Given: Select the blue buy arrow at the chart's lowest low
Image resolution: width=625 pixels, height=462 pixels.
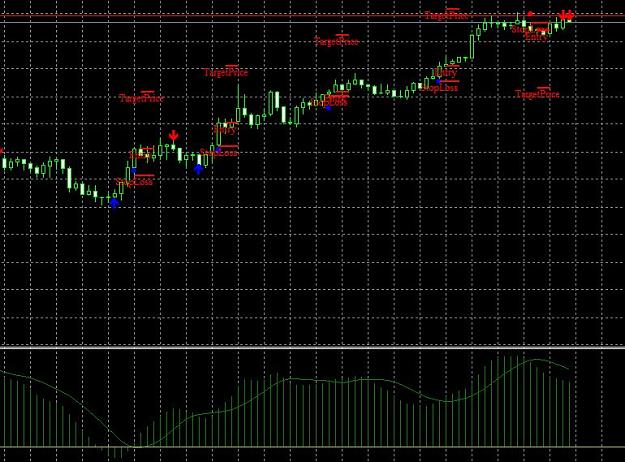Looking at the screenshot, I should (114, 203).
